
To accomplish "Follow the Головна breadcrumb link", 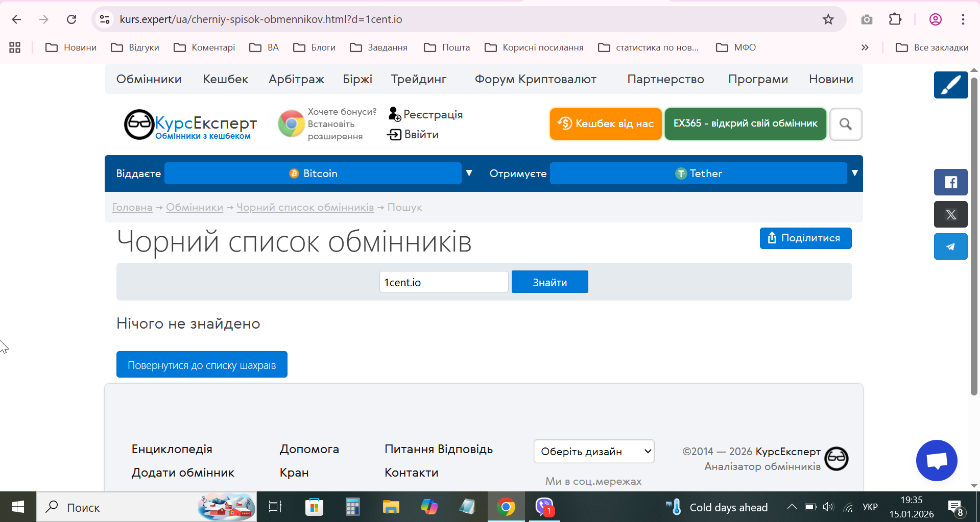I will [x=132, y=207].
